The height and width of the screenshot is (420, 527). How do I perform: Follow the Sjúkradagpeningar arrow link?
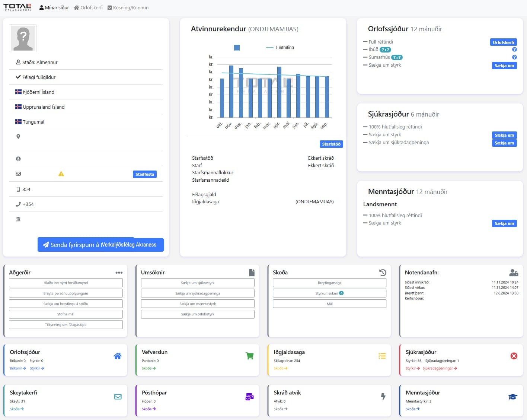[x=440, y=368]
